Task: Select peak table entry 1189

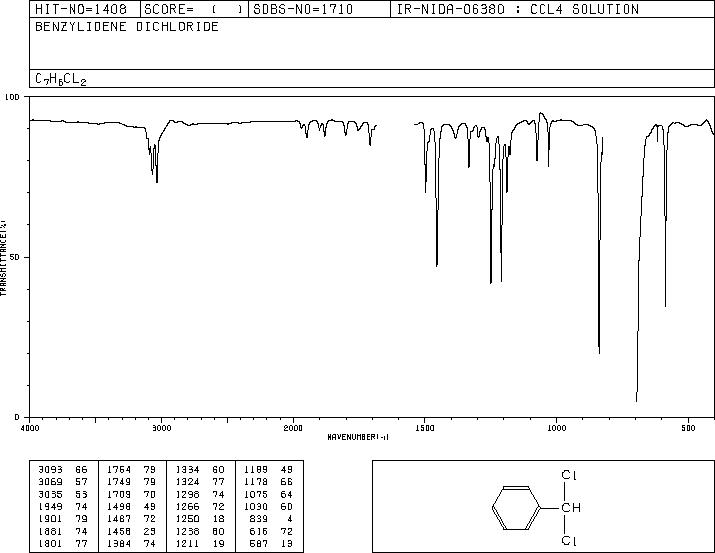Action: tap(256, 470)
